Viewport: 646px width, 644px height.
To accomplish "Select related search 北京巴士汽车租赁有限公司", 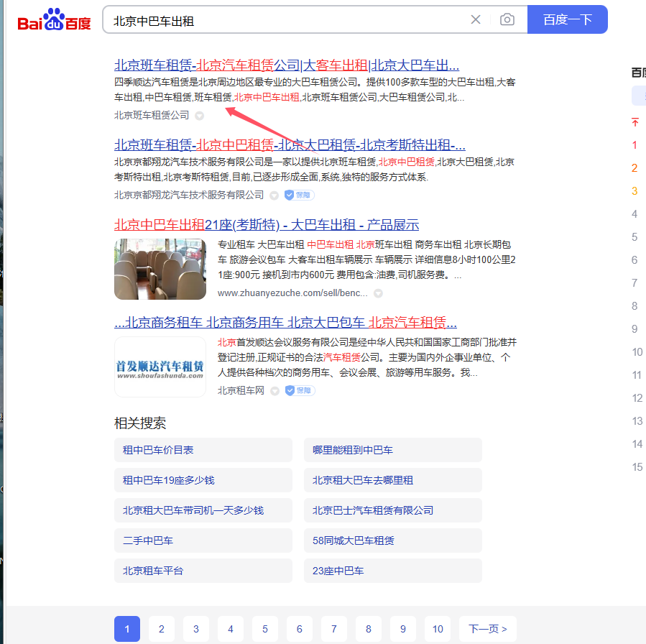I will coord(393,510).
